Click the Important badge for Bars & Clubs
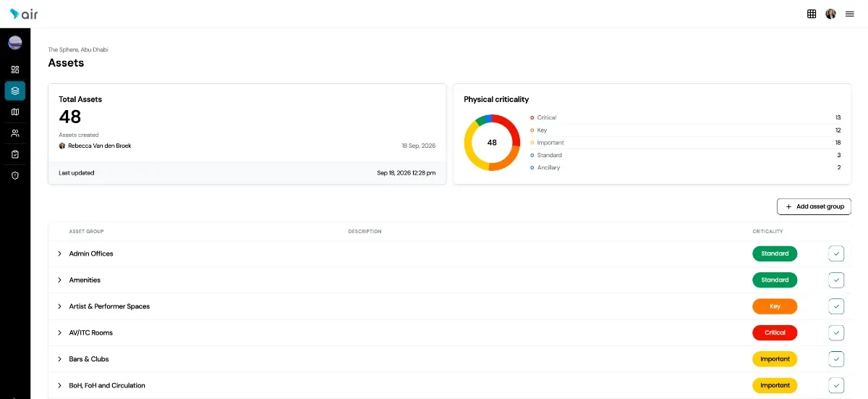 (775, 359)
